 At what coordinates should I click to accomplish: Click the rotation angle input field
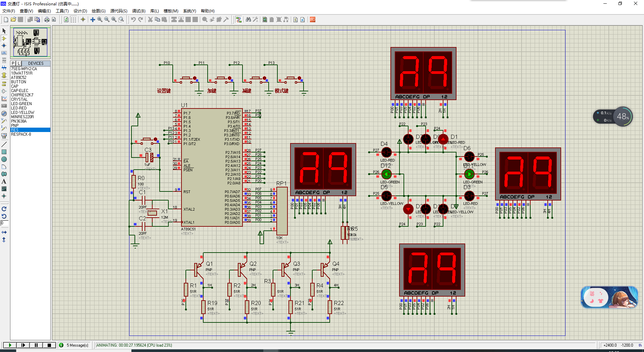4,223
